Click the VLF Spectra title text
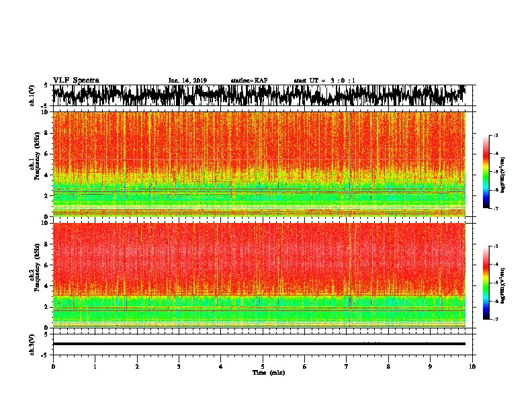This screenshot has width=532, height=411. pyautogui.click(x=76, y=81)
